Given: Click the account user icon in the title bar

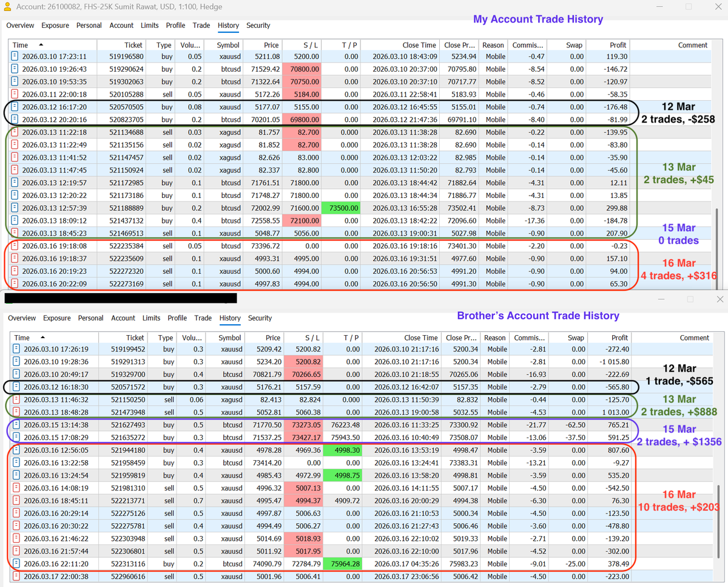Looking at the screenshot, I should coord(7,7).
